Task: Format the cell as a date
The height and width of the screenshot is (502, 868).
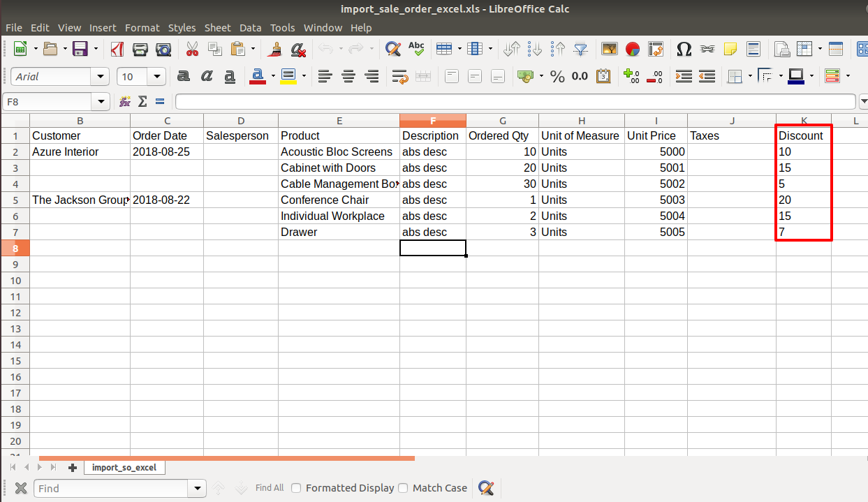Action: click(x=603, y=76)
